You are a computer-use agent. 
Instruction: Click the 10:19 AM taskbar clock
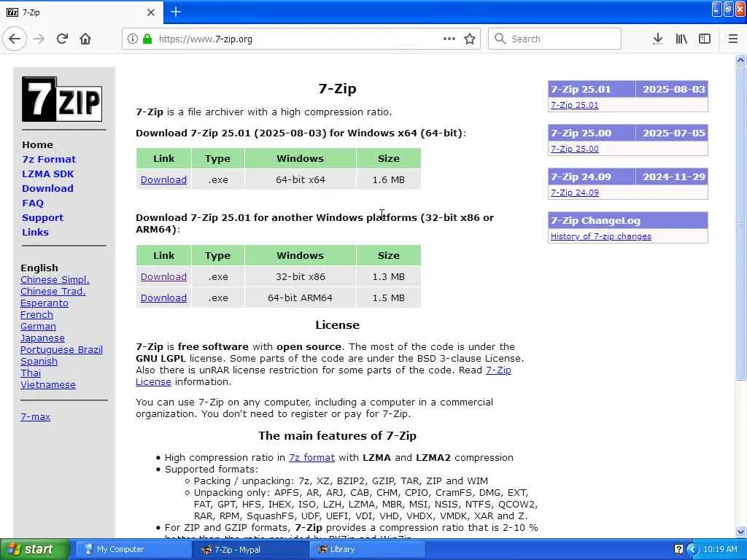click(x=720, y=550)
